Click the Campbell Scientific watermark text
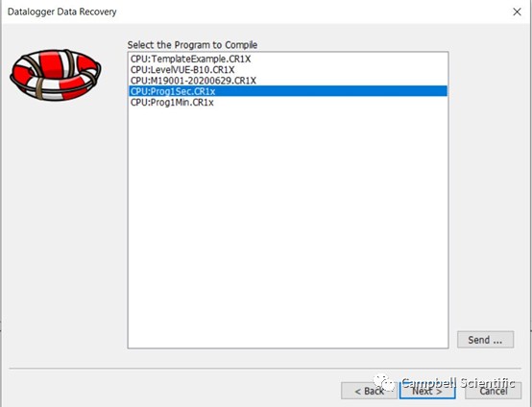This screenshot has height=407, width=532. 458,383
